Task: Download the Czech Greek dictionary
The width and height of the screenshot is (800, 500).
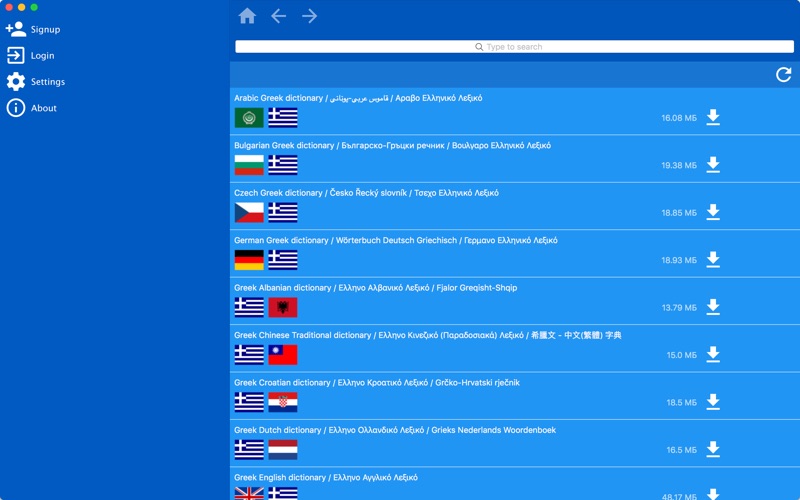Action: click(x=713, y=212)
